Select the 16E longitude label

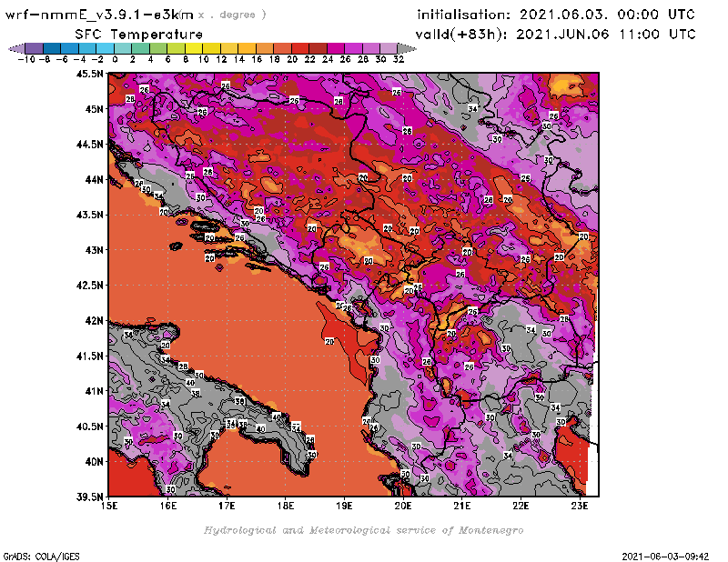coord(168,506)
